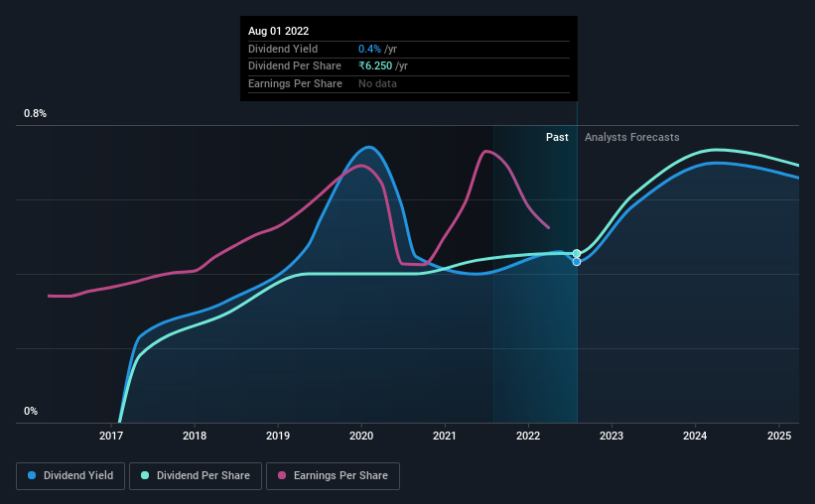
Task: Click the 2023 x-axis label
Action: coord(611,436)
